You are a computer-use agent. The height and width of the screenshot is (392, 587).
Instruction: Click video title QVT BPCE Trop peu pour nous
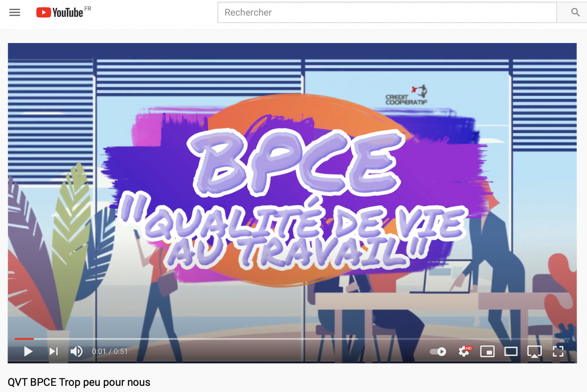[x=79, y=382]
